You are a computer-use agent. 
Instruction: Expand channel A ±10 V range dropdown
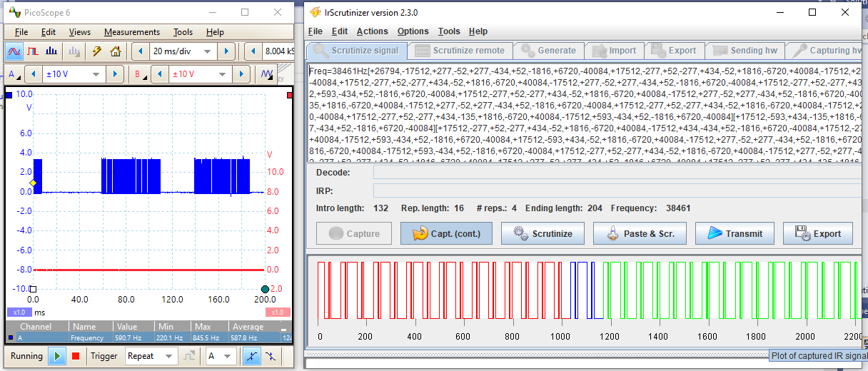pos(74,74)
